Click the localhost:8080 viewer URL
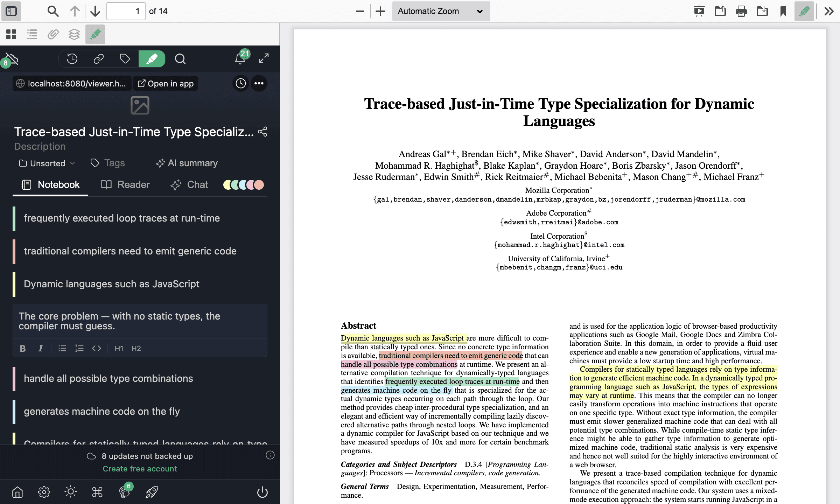The height and width of the screenshot is (504, 840). [72, 83]
